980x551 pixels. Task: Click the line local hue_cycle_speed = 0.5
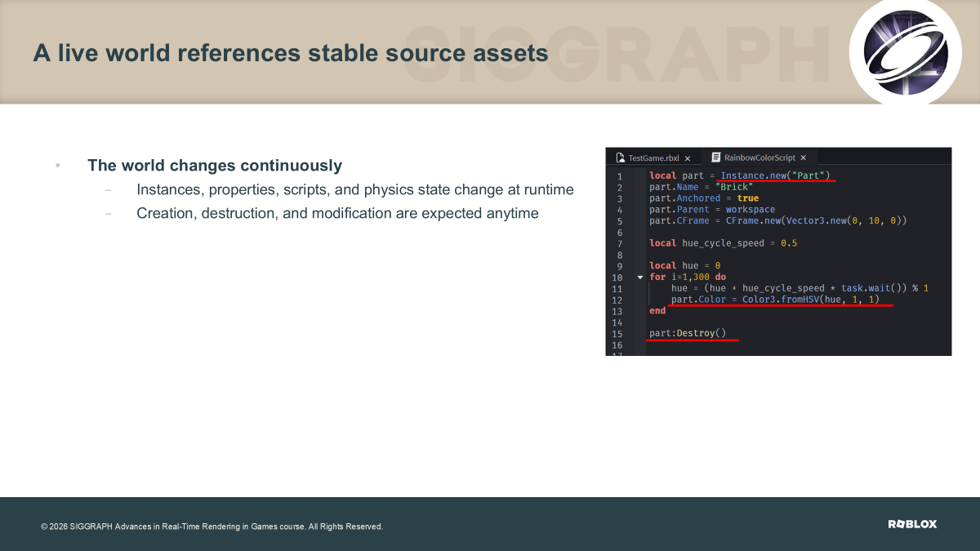[723, 243]
